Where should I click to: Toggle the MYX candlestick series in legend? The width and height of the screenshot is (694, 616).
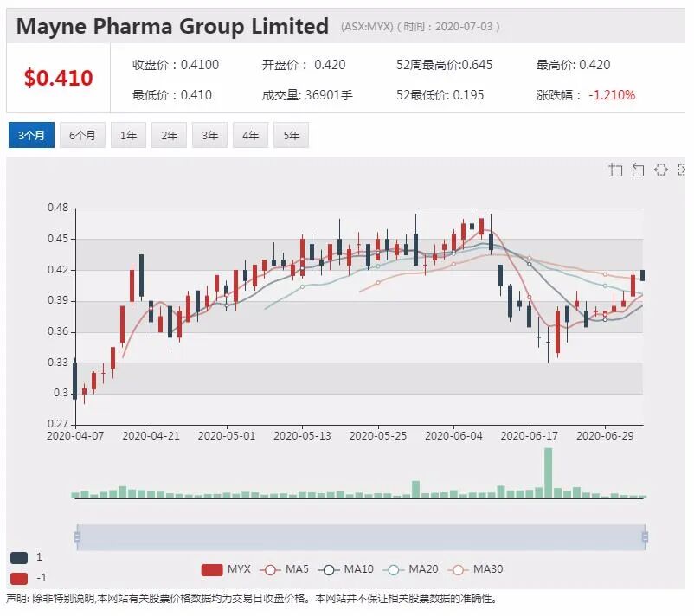tap(226, 569)
